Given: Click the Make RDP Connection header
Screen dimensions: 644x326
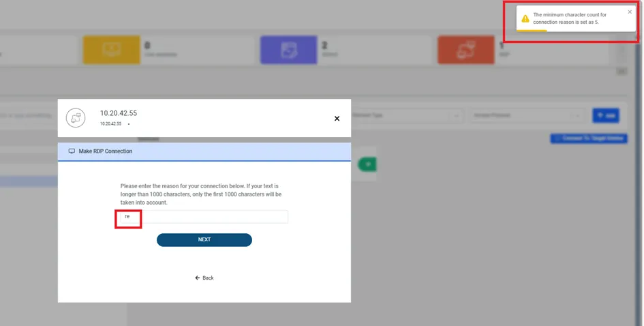Looking at the screenshot, I should 204,151.
